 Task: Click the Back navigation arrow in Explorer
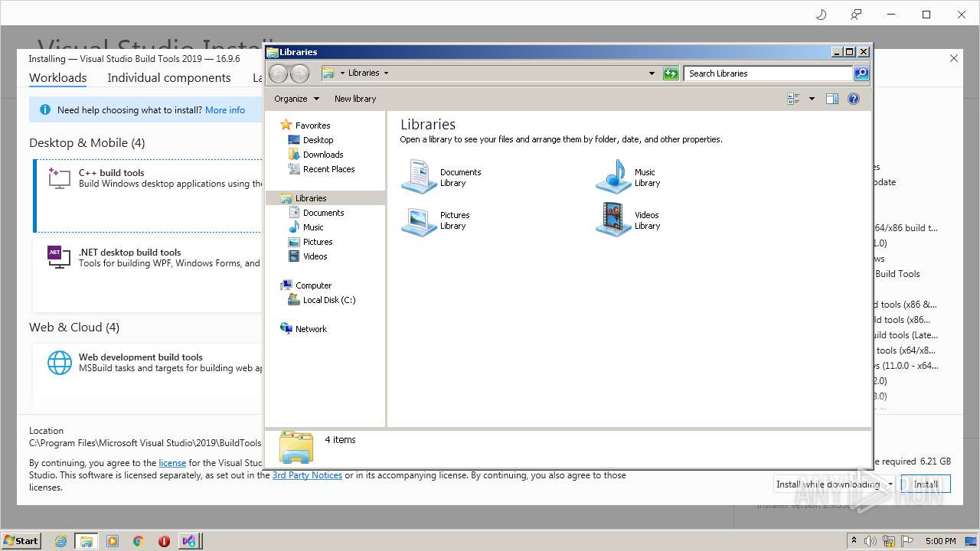(278, 73)
